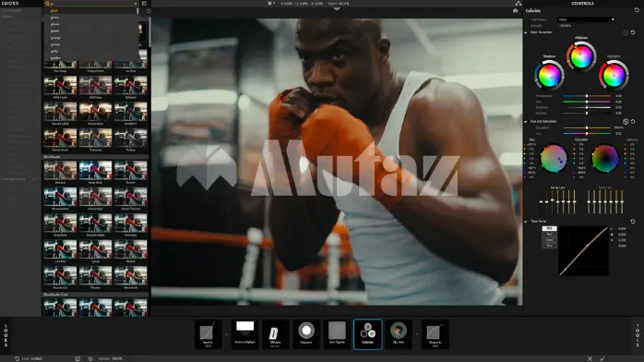Select the Output to VFX tool
The image size is (644, 362).
pos(435,334)
